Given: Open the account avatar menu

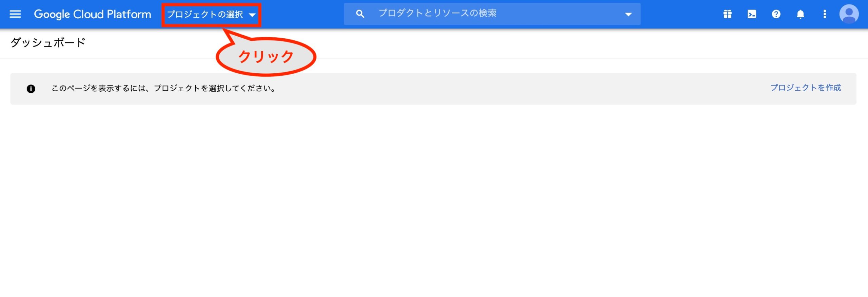Looking at the screenshot, I should click(849, 14).
